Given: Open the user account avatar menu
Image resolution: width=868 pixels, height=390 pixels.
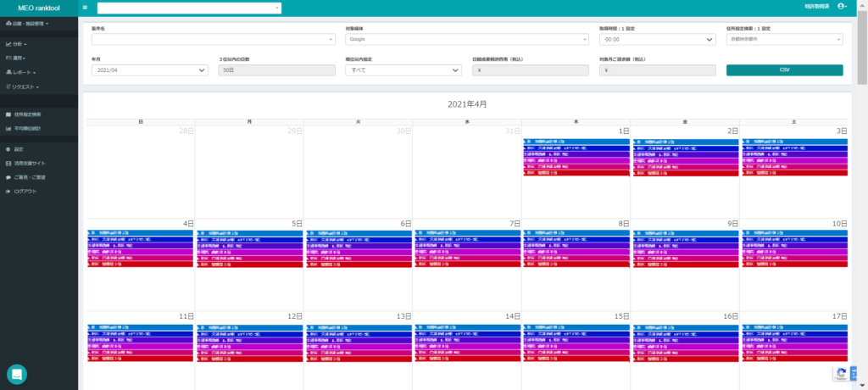Looking at the screenshot, I should click(x=842, y=6).
